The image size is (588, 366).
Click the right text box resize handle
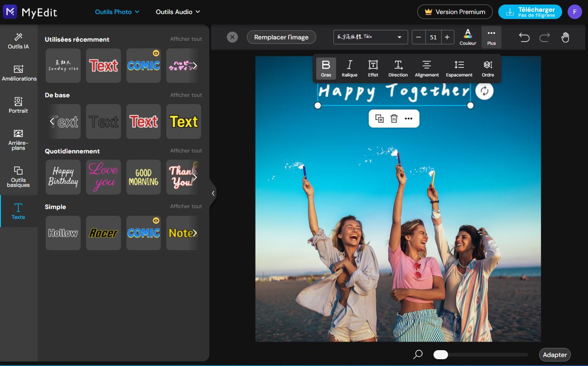pyautogui.click(x=470, y=106)
